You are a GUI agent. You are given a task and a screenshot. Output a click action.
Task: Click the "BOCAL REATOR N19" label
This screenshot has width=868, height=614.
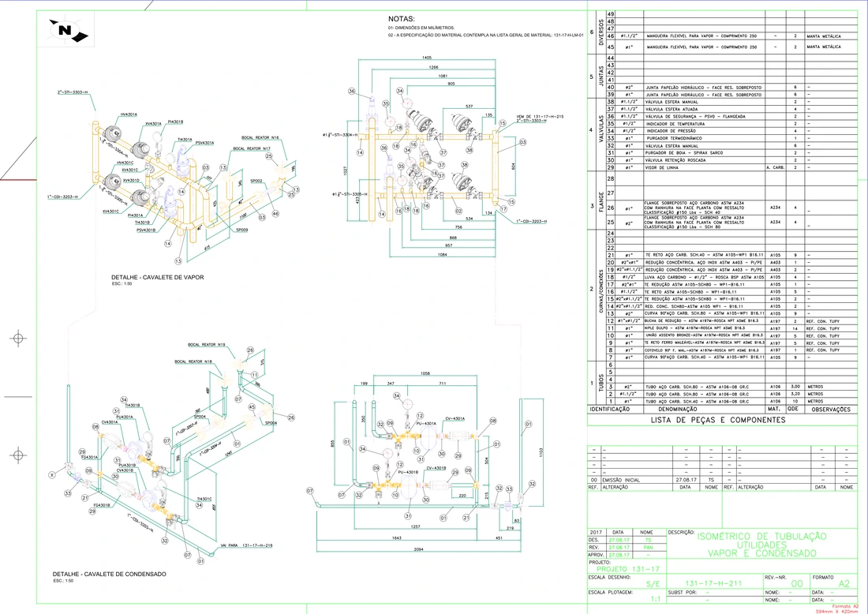tap(207, 345)
